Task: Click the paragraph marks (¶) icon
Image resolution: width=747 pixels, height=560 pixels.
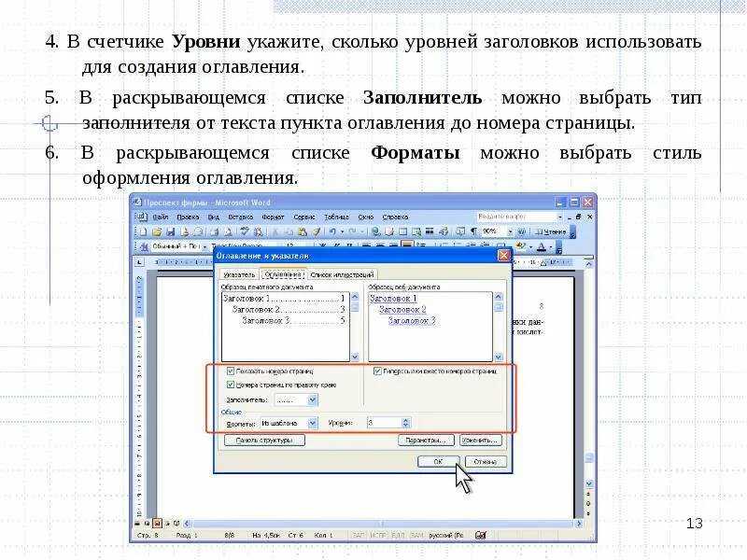Action: pyautogui.click(x=474, y=231)
